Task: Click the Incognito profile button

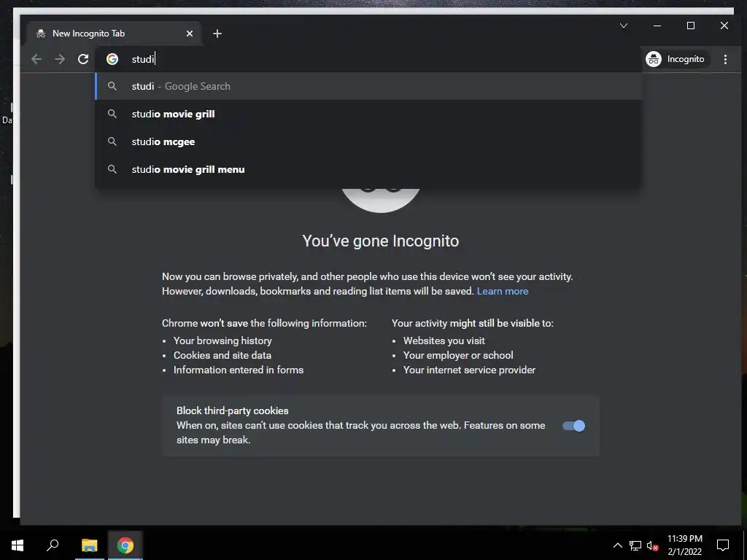Action: pos(675,59)
